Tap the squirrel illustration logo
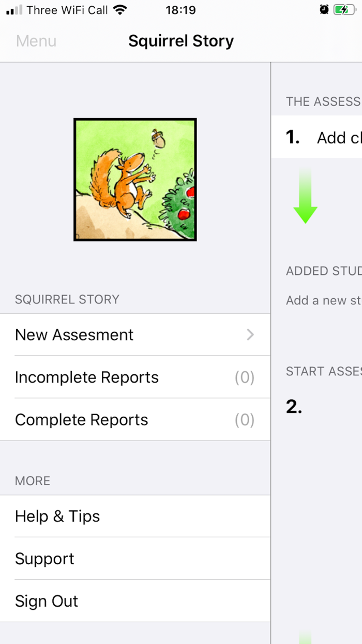Image resolution: width=362 pixels, height=644 pixels. pos(135,180)
